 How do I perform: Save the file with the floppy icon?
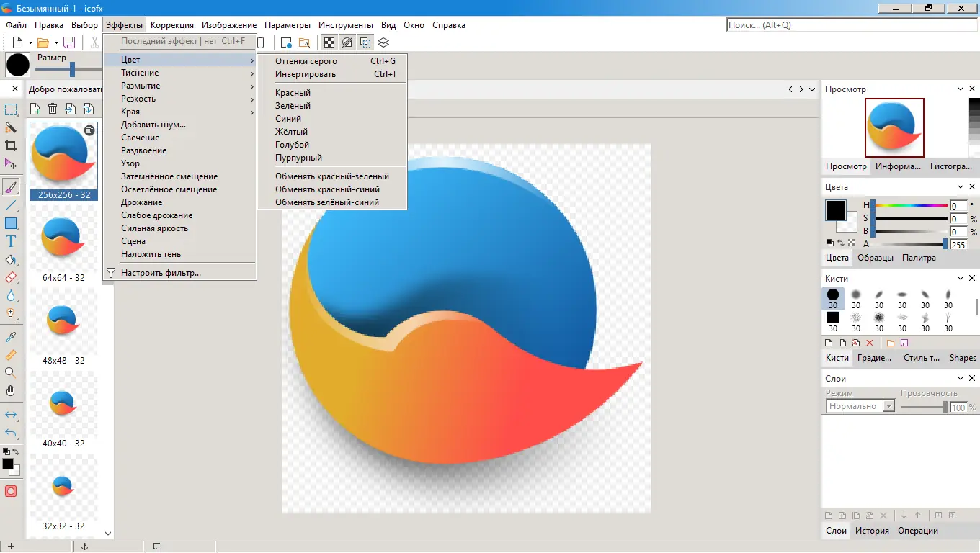click(x=69, y=42)
